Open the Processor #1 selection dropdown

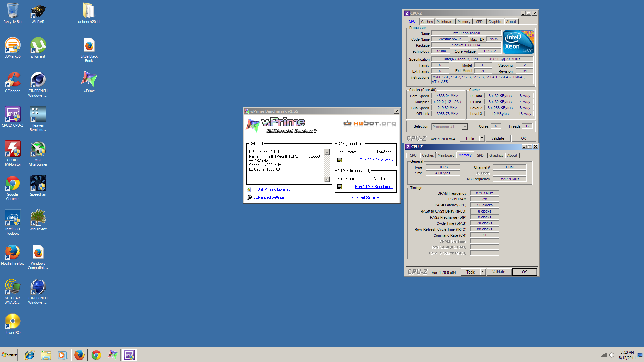coord(465,127)
